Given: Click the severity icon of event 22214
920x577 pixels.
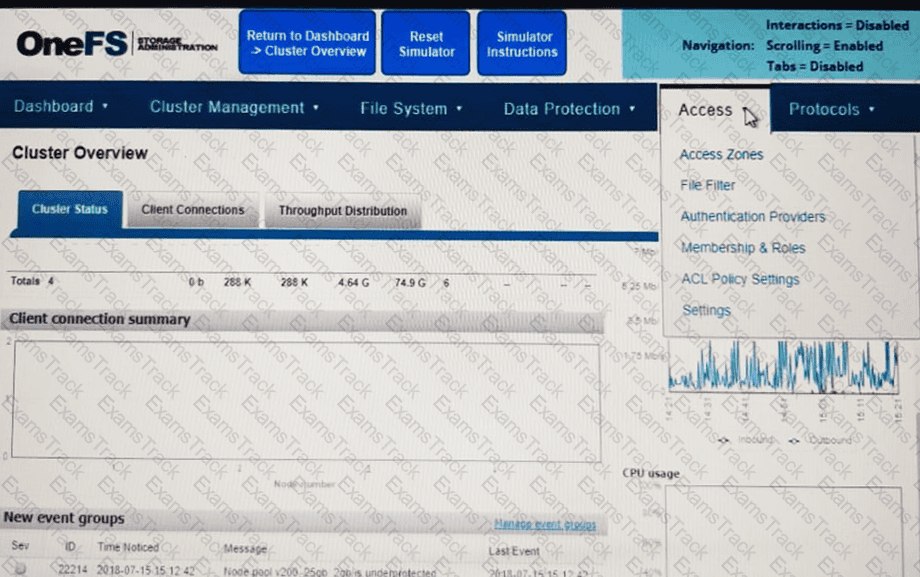Looking at the screenshot, I should pyautogui.click(x=21, y=569).
